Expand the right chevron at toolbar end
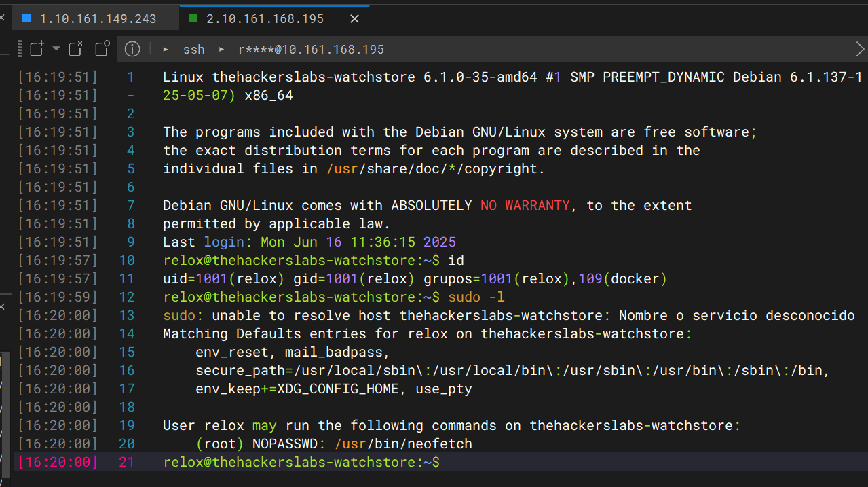 (x=860, y=49)
